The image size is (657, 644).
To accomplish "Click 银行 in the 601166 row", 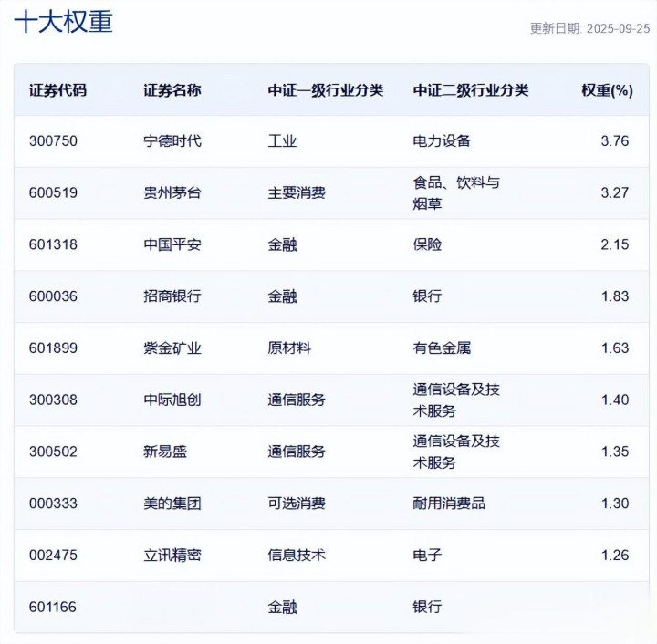I will 427,608.
